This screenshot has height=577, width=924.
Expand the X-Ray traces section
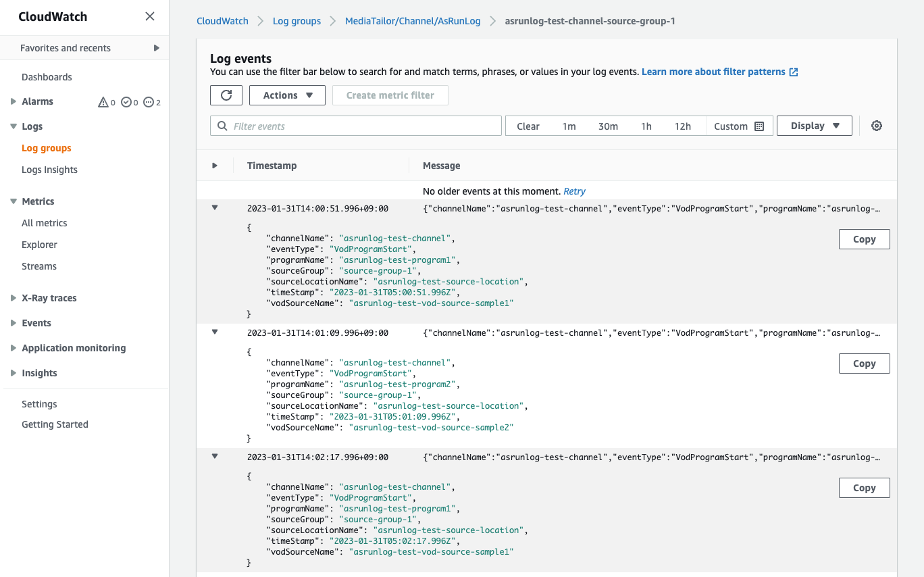14,298
